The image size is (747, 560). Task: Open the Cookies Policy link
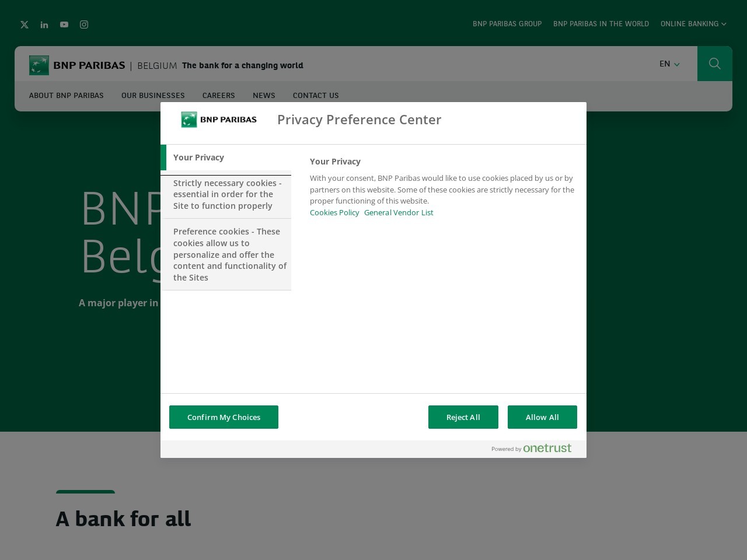point(334,212)
